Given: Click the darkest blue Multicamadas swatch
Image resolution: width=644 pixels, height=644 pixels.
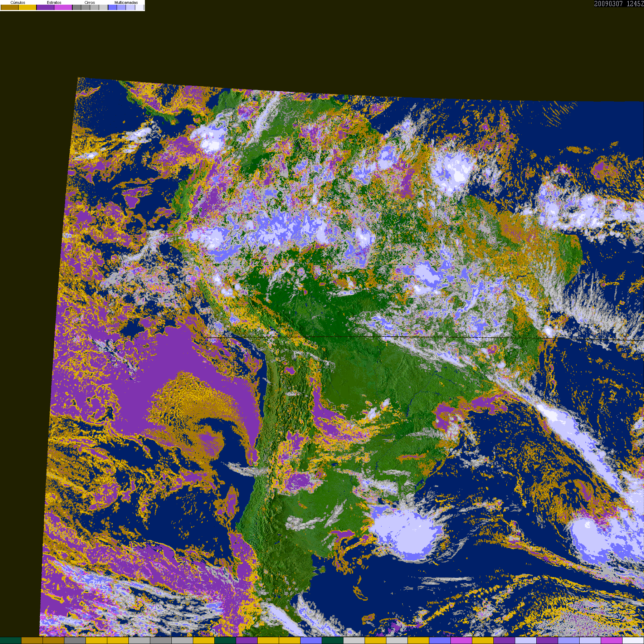Looking at the screenshot, I should coord(112,7).
